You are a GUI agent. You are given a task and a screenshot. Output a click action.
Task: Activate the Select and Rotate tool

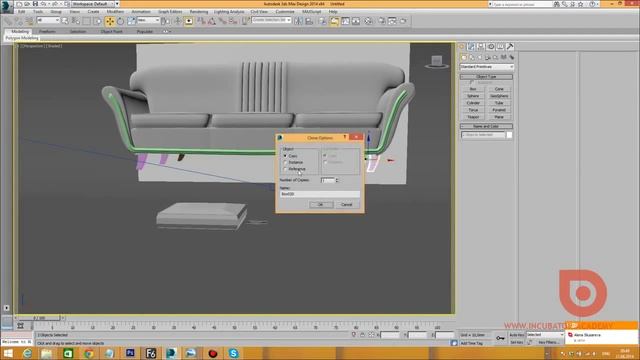120,21
